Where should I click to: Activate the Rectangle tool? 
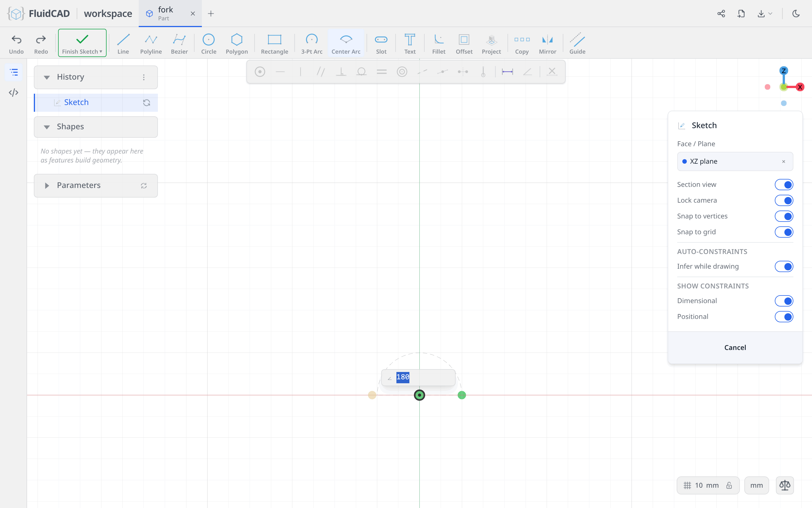click(x=274, y=43)
